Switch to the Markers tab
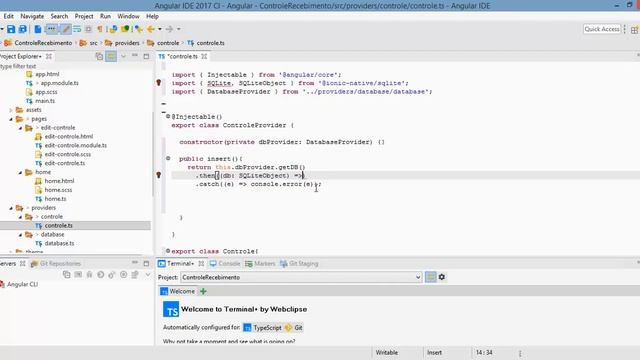Viewport: 640px width, 360px height. 260,264
